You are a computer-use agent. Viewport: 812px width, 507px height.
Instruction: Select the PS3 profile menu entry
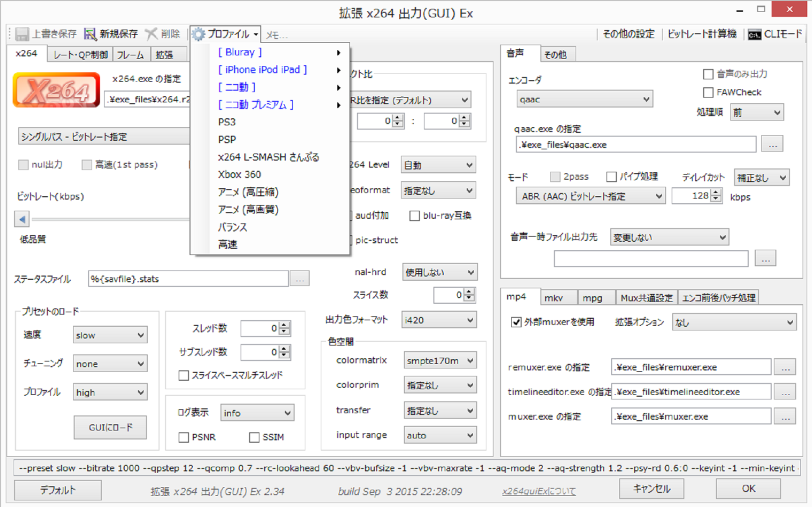(x=227, y=122)
